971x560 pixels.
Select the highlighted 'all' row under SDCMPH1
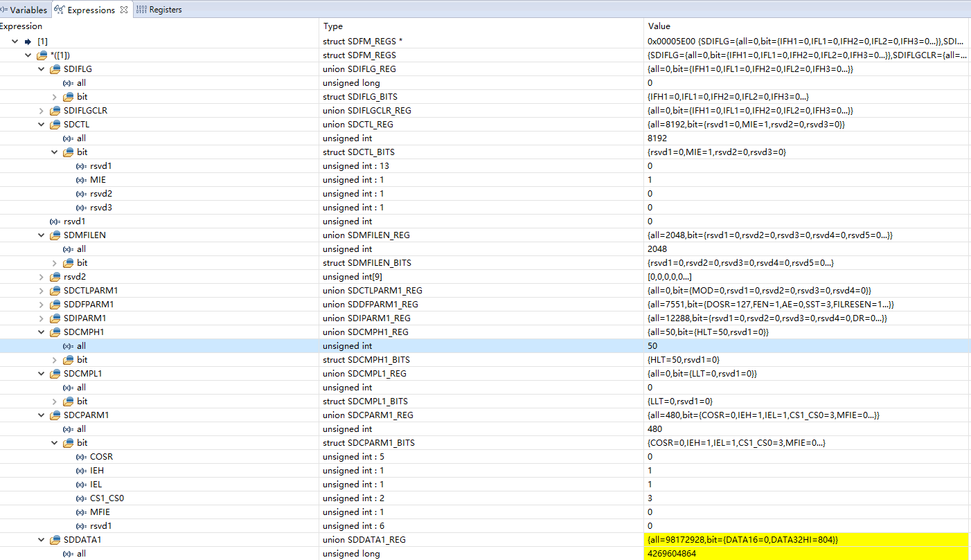(x=485, y=346)
